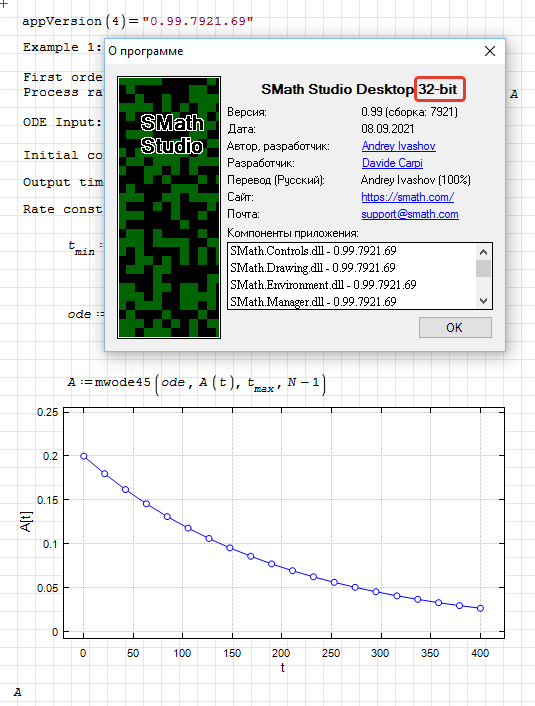Click the components list scroll-up arrow
The height and width of the screenshot is (706, 535).
[x=484, y=252]
